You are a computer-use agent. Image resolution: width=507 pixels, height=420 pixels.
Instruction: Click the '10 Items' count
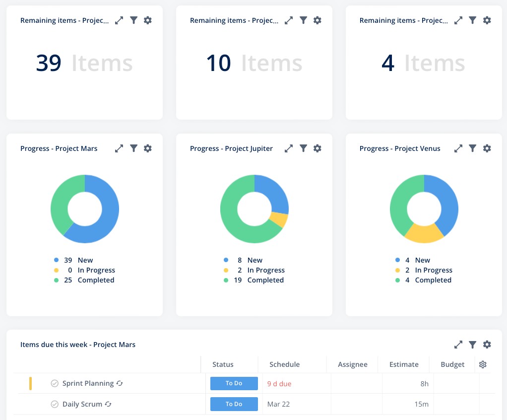[x=254, y=63]
